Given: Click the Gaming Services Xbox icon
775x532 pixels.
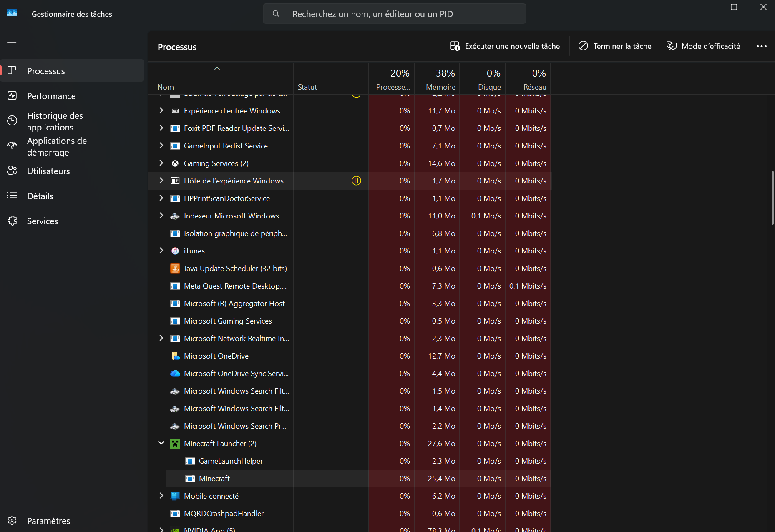Looking at the screenshot, I should [175, 163].
